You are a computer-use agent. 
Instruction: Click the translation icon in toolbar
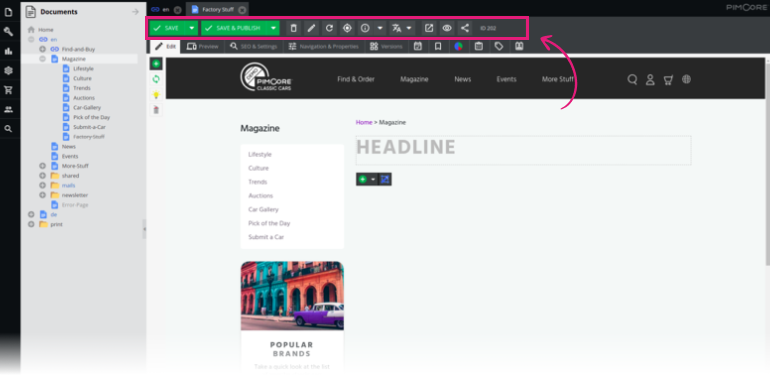(396, 28)
